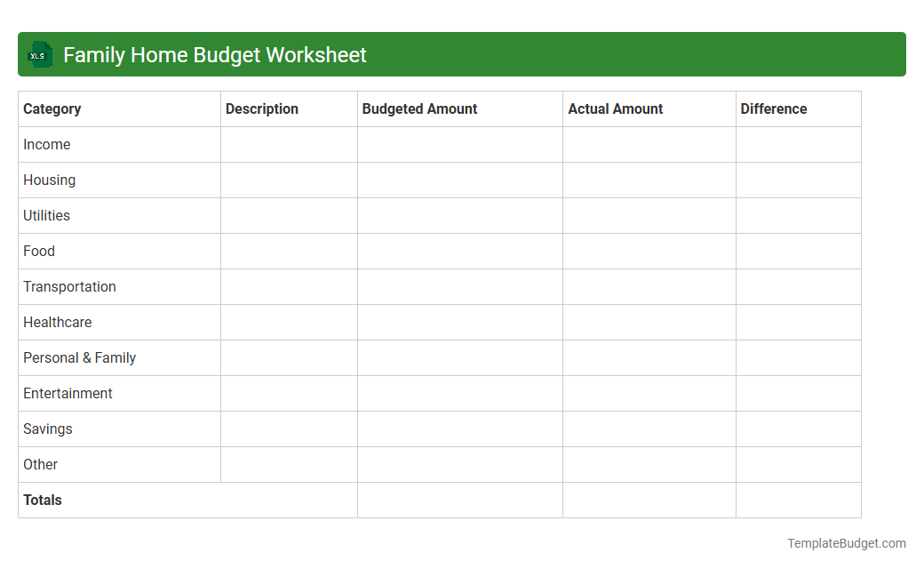
Task: Click the Category column header
Action: point(52,108)
